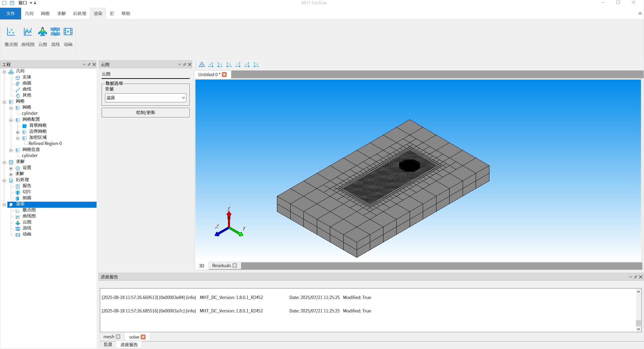Click the progress report vertical scrollbar
Image resolution: width=644 pixels, height=349 pixels.
638,310
